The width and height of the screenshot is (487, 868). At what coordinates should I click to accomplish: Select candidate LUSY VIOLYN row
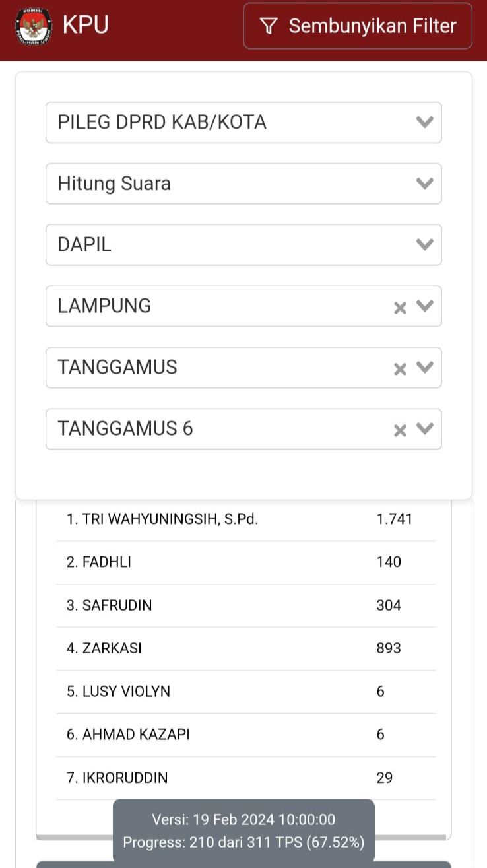coord(245,692)
